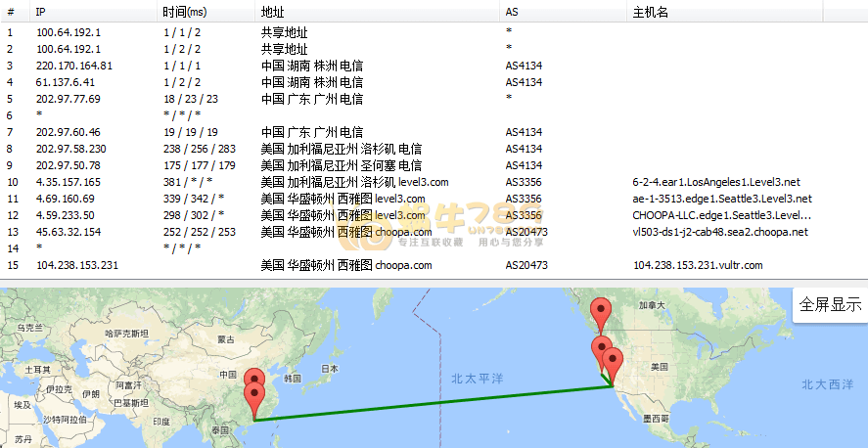868x448 pixels.
Task: Select hop 15 with IP 104.238.153.231
Action: click(76, 265)
